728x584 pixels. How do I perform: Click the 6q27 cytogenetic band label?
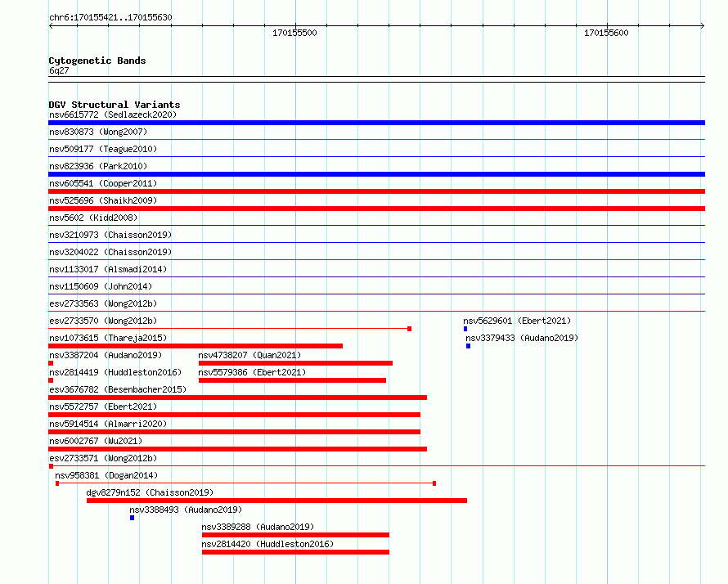pyautogui.click(x=59, y=70)
